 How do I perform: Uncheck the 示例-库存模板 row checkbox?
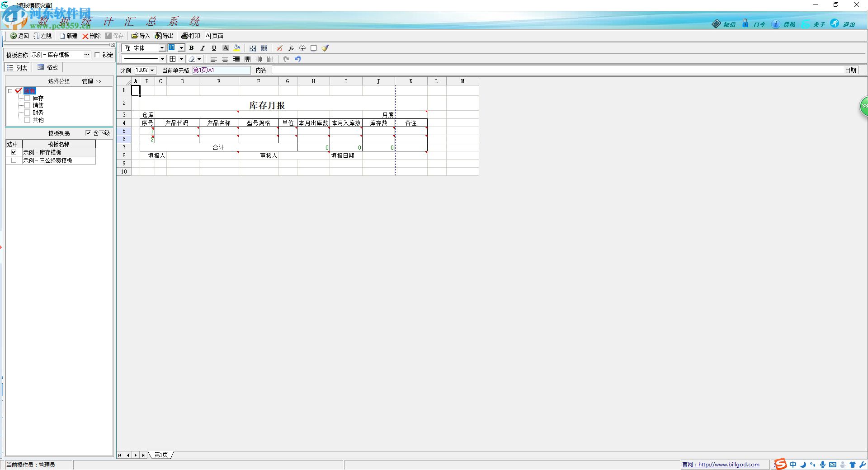tap(14, 152)
